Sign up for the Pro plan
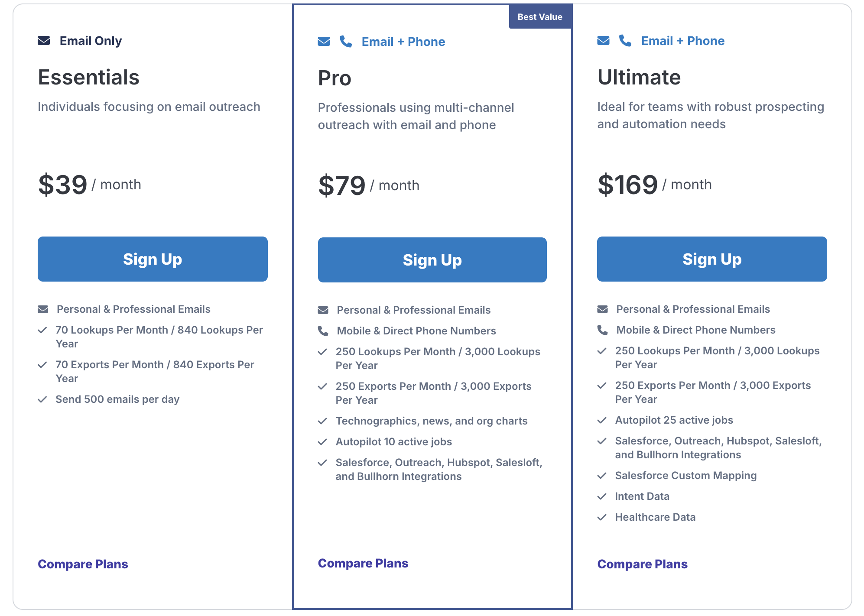 tap(432, 260)
